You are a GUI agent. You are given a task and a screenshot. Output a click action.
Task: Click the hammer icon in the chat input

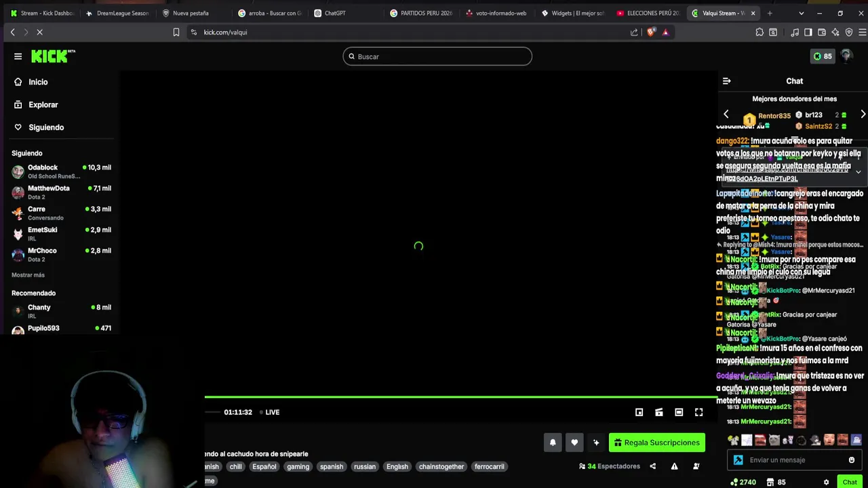coord(738,460)
